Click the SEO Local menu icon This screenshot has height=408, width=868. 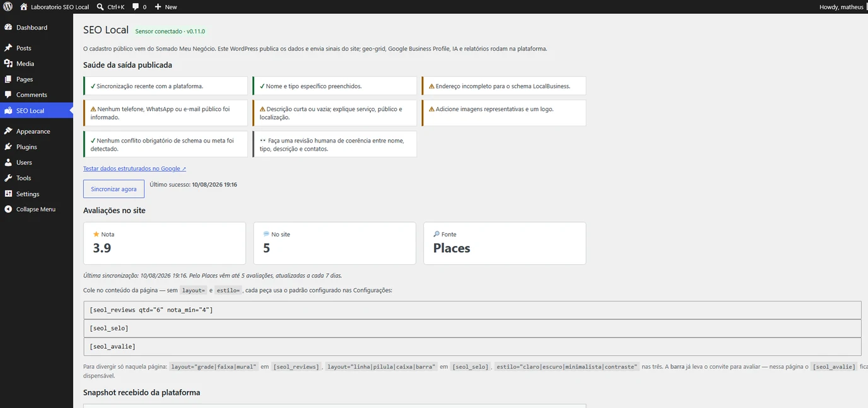(8, 110)
